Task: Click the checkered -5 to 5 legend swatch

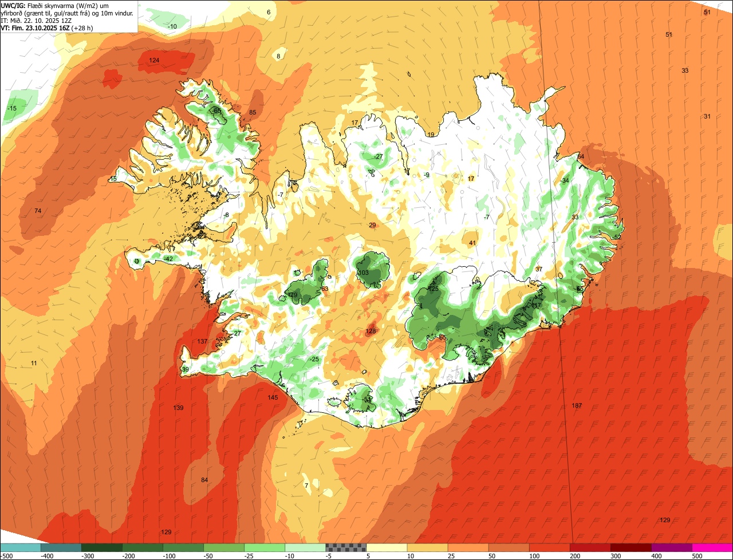Action: point(346,547)
